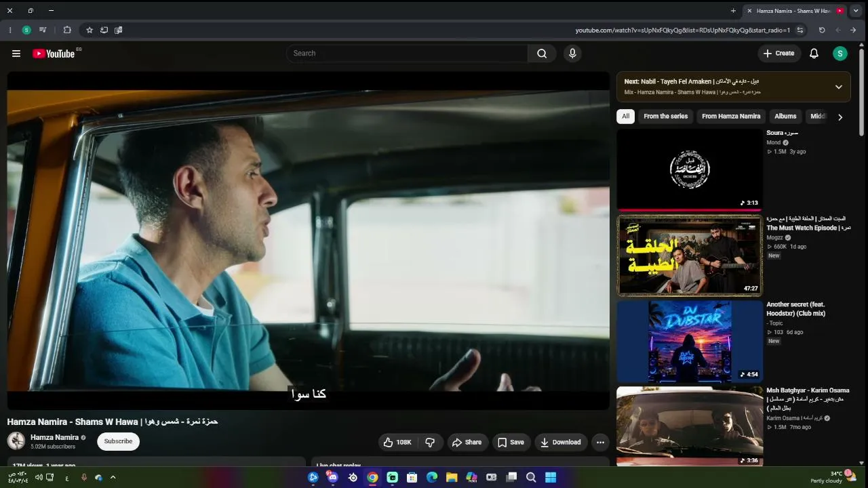
Task: Share this video
Action: [467, 442]
